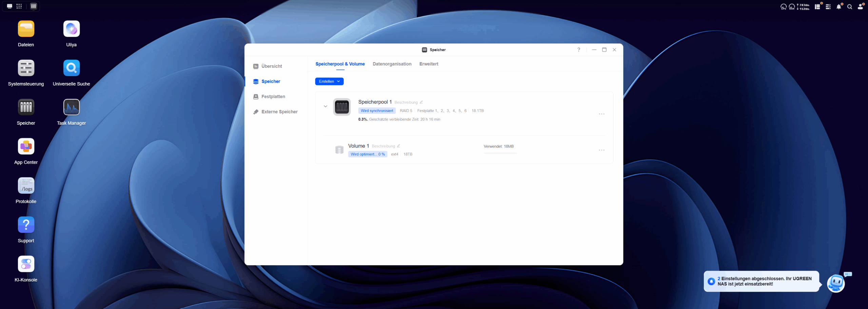Click the Volume 1 usage bar
Image resolution: width=868 pixels, height=309 pixels.
pos(500,153)
